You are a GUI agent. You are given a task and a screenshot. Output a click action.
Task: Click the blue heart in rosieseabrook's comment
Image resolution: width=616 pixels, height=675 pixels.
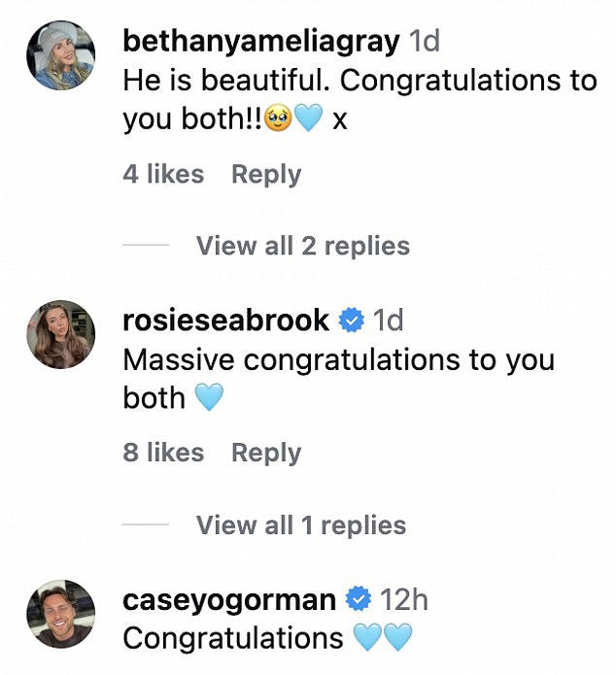pos(210,398)
